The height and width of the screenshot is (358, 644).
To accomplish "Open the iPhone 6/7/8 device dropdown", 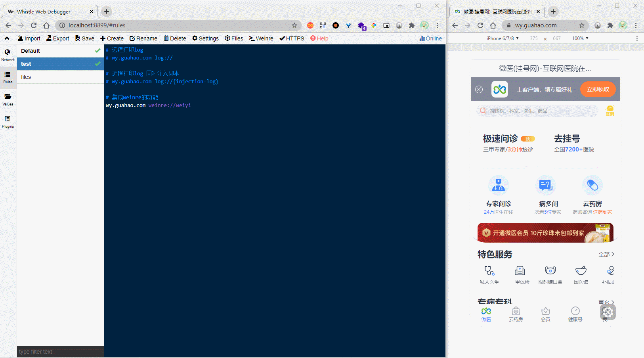I will (503, 38).
